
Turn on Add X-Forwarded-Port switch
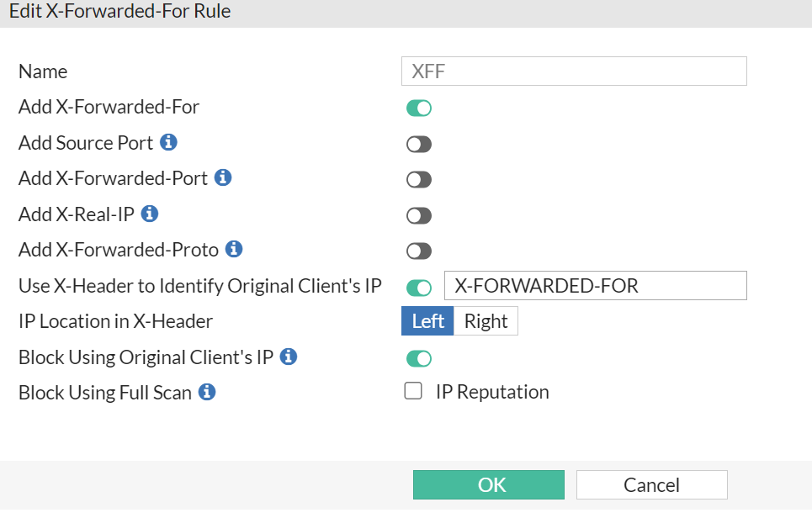click(419, 179)
